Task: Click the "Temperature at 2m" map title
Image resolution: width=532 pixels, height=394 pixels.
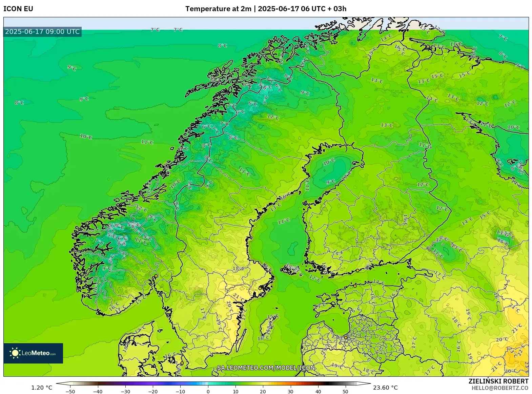Action: click(218, 9)
